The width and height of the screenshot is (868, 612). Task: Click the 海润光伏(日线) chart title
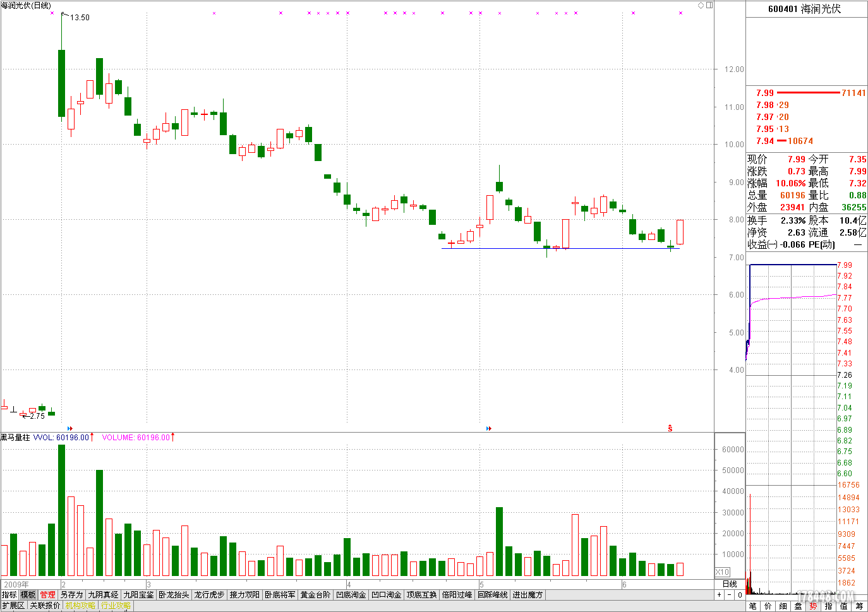pos(26,6)
